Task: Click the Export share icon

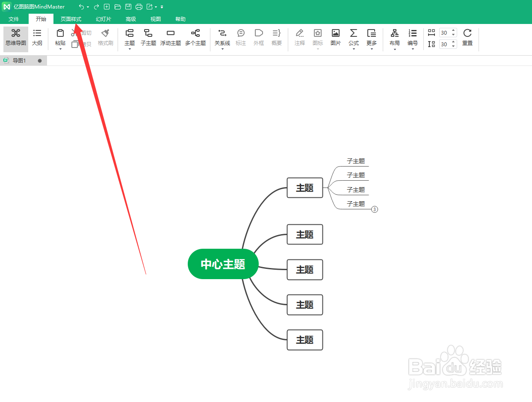Action: (149, 7)
